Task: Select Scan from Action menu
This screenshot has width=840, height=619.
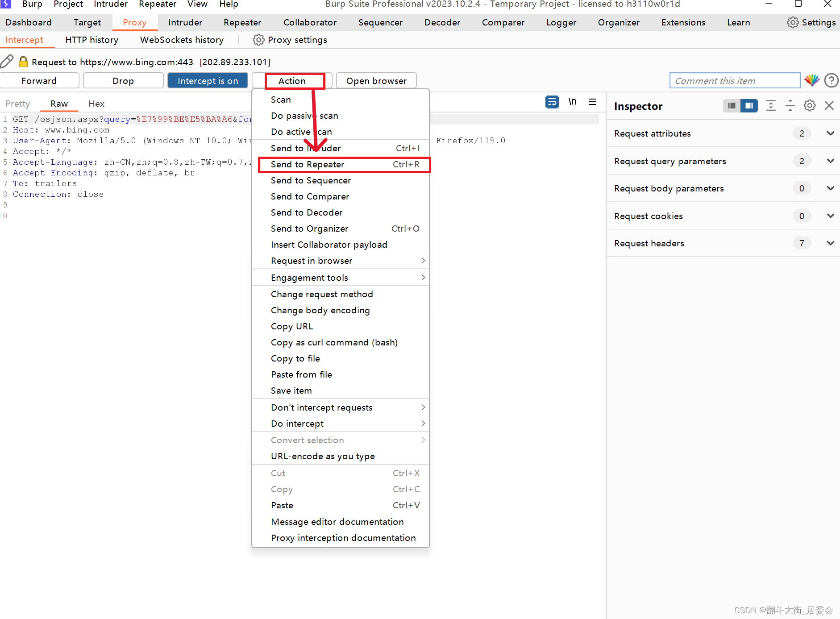Action: (341, 100)
